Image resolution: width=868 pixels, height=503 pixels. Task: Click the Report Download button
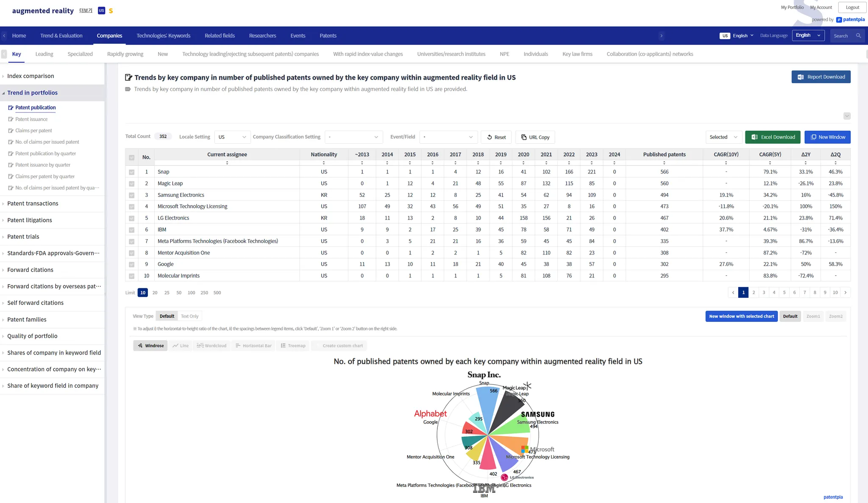click(x=821, y=77)
